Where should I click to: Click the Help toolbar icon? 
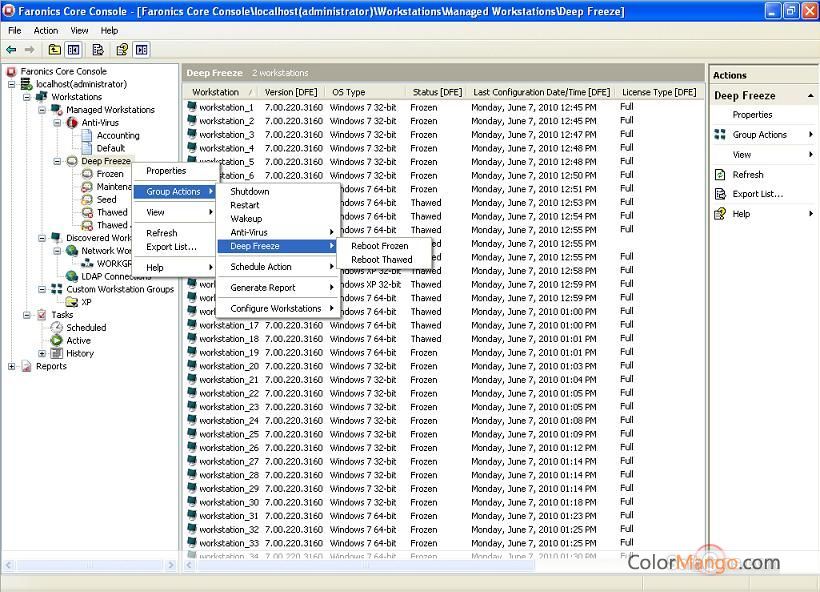[x=122, y=50]
